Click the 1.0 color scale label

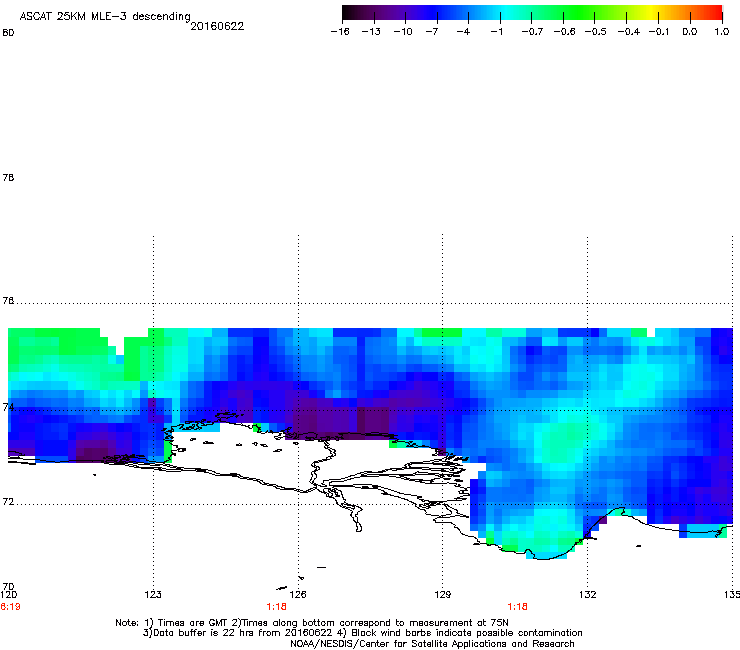pyautogui.click(x=722, y=32)
